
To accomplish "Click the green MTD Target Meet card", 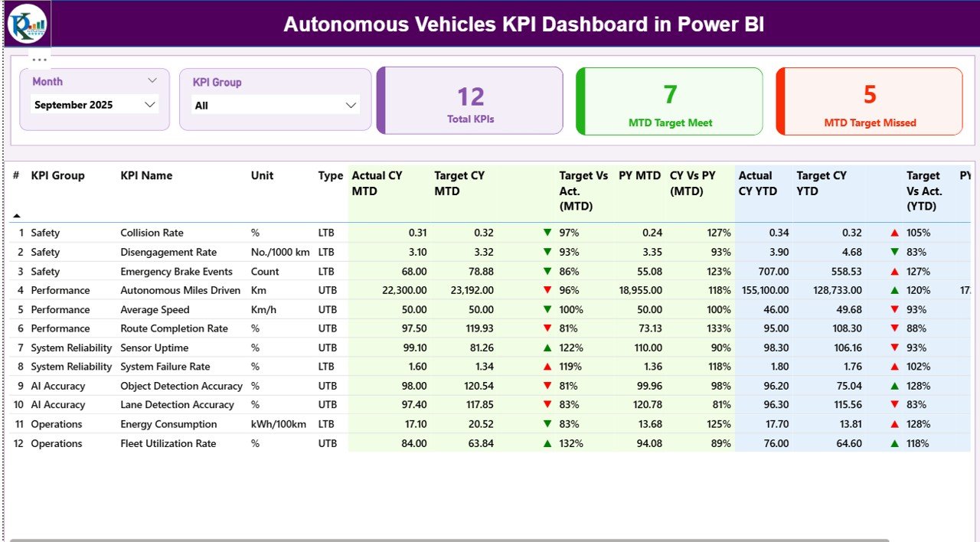I will 669,101.
